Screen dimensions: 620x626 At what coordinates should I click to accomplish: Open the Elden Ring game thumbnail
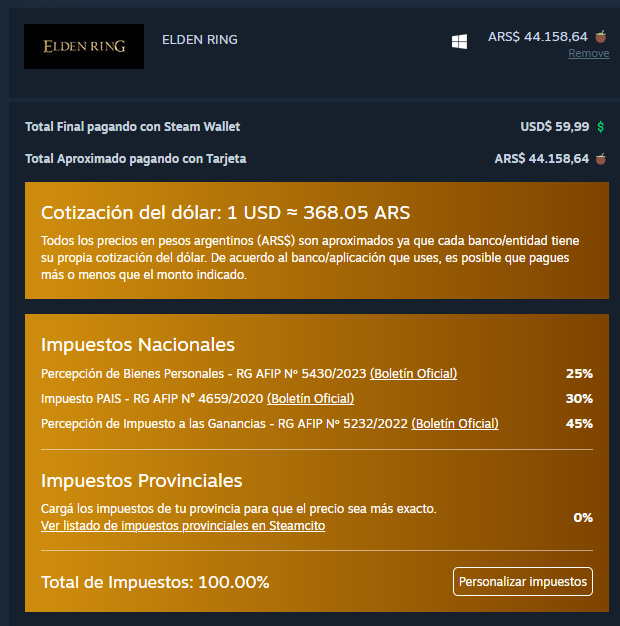tap(84, 46)
